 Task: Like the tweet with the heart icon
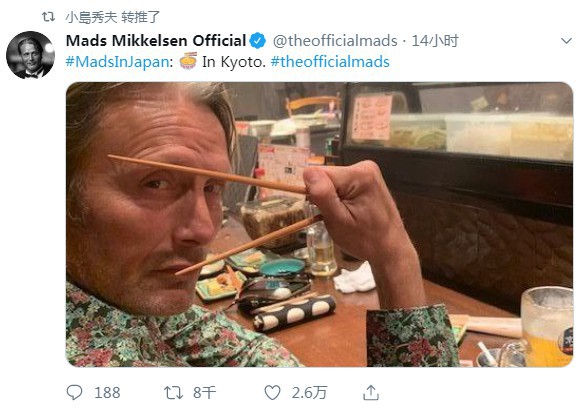pos(272,393)
